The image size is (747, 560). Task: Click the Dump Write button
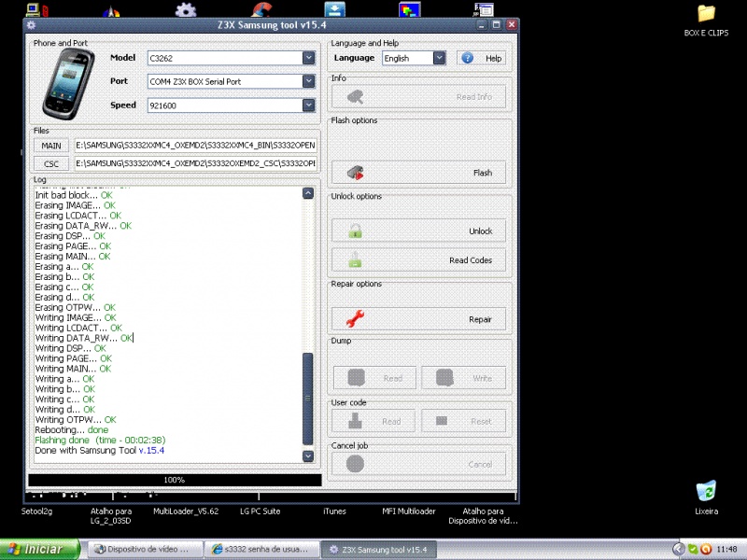[463, 378]
